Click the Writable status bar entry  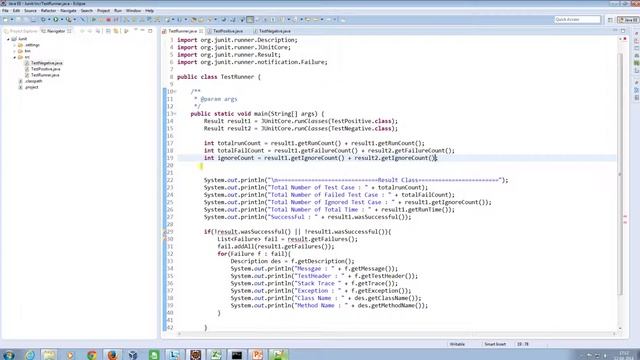click(x=457, y=344)
